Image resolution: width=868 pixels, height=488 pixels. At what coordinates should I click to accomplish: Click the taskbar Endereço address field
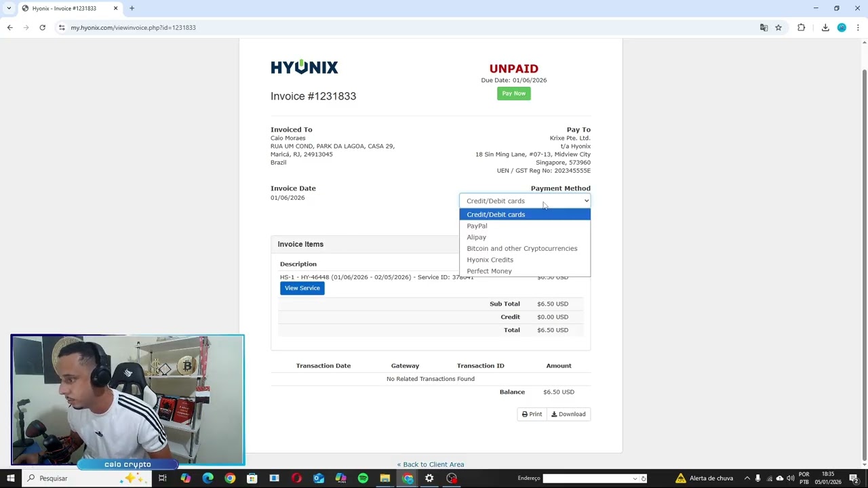[x=587, y=479]
